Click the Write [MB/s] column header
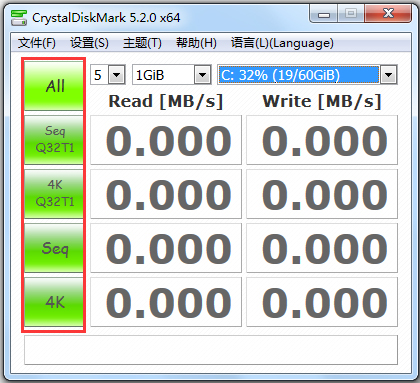Viewport: 420px width, 383px height. (322, 101)
